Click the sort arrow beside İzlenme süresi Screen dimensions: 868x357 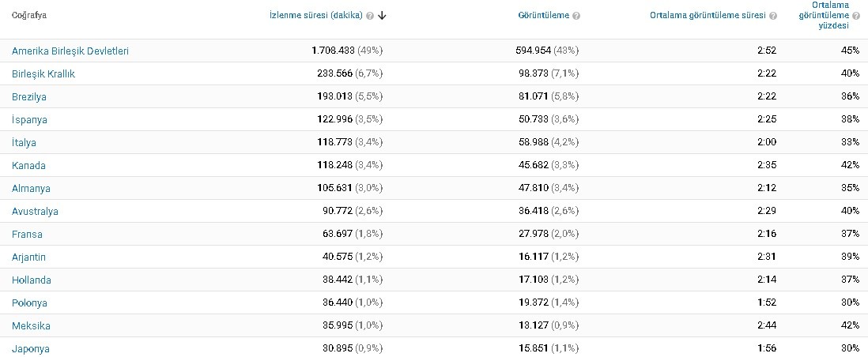coord(382,16)
